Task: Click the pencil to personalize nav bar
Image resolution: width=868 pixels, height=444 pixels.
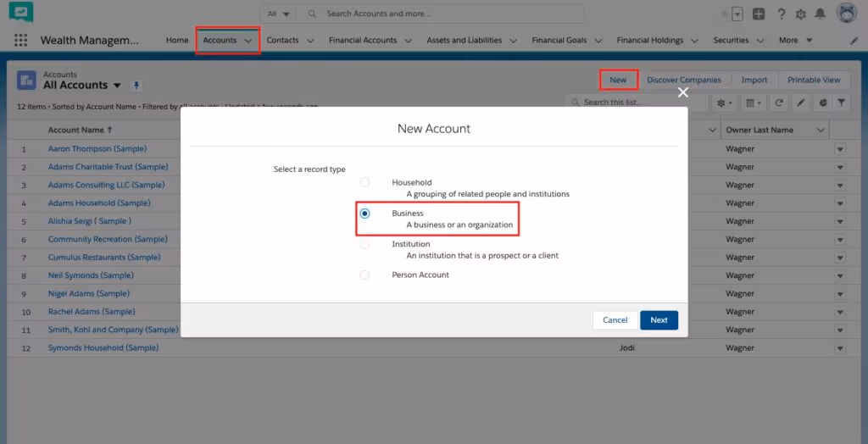Action: pos(854,41)
